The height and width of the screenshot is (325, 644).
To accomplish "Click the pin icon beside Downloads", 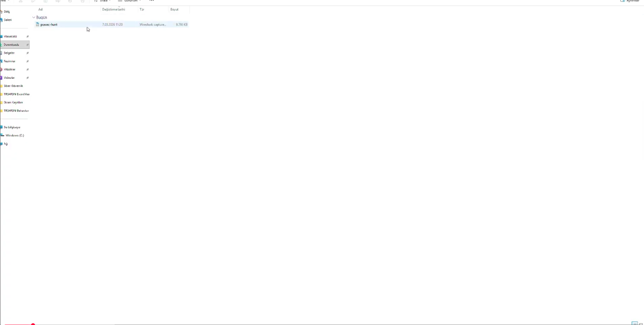I will (x=27, y=45).
